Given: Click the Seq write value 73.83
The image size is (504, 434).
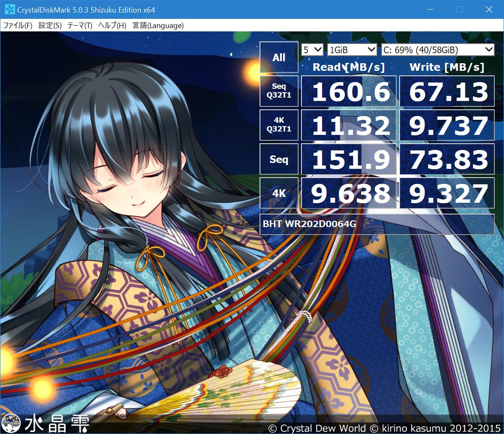Looking at the screenshot, I should tap(447, 159).
